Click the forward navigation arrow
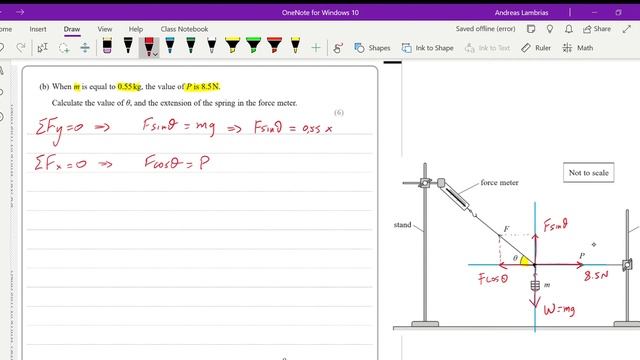 tap(20, 12)
